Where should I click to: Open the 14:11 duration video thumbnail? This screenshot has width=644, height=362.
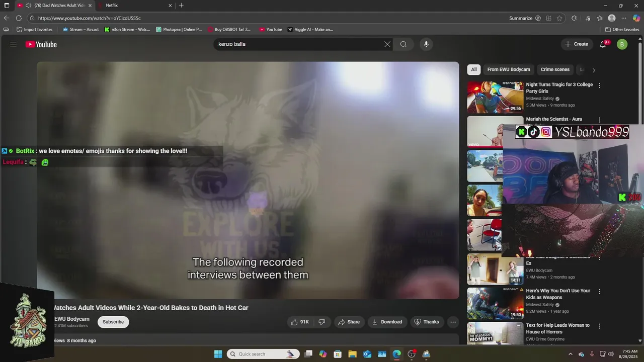click(495, 269)
